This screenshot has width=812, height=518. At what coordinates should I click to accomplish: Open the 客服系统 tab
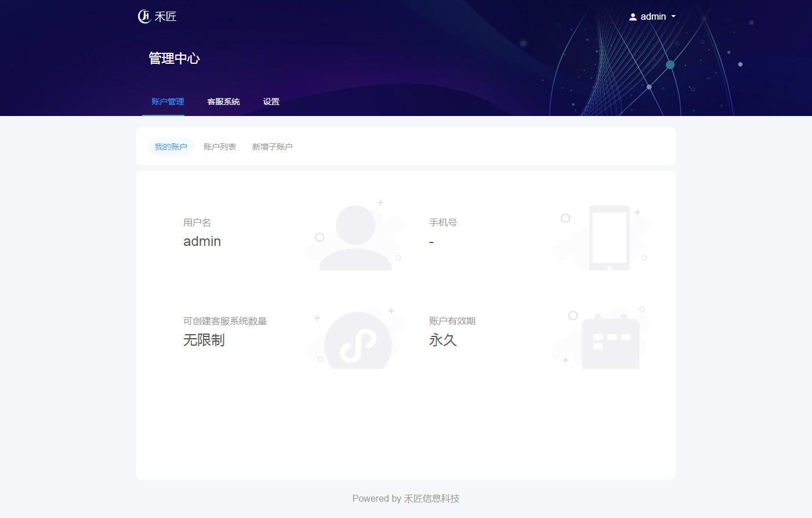[223, 102]
